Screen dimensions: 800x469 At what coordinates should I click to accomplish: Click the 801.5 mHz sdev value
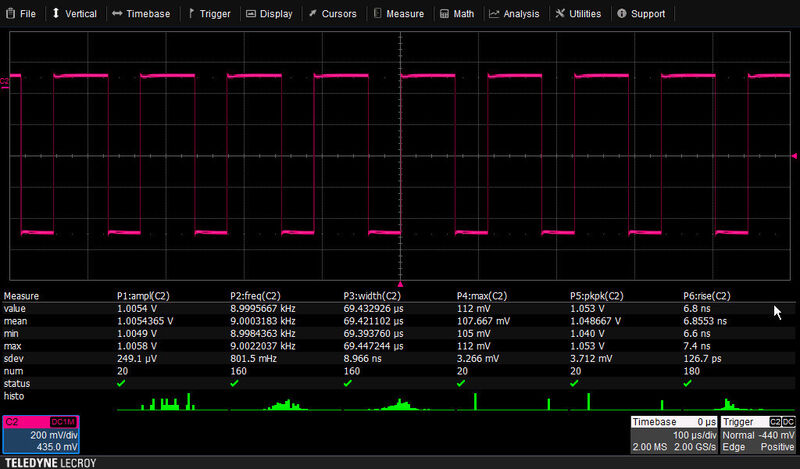tap(254, 359)
